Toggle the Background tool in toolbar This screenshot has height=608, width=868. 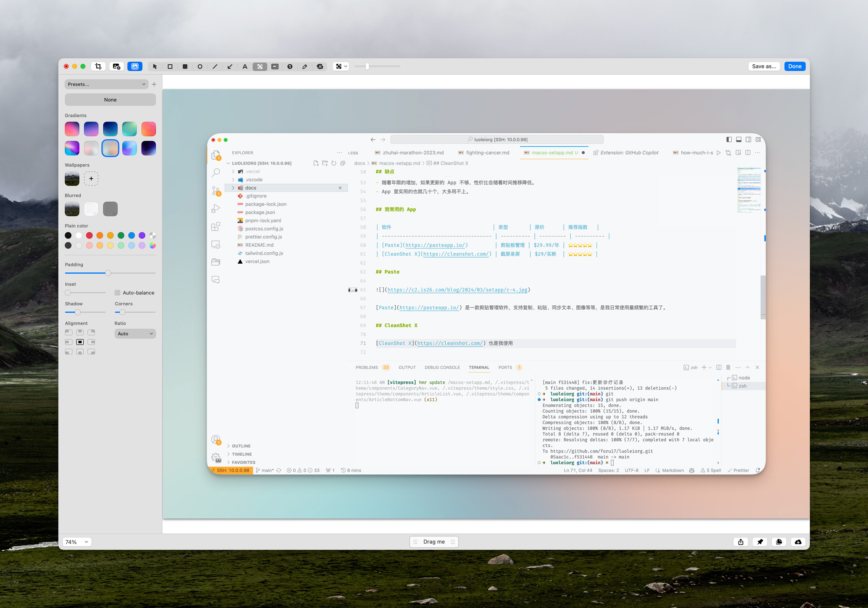(135, 66)
